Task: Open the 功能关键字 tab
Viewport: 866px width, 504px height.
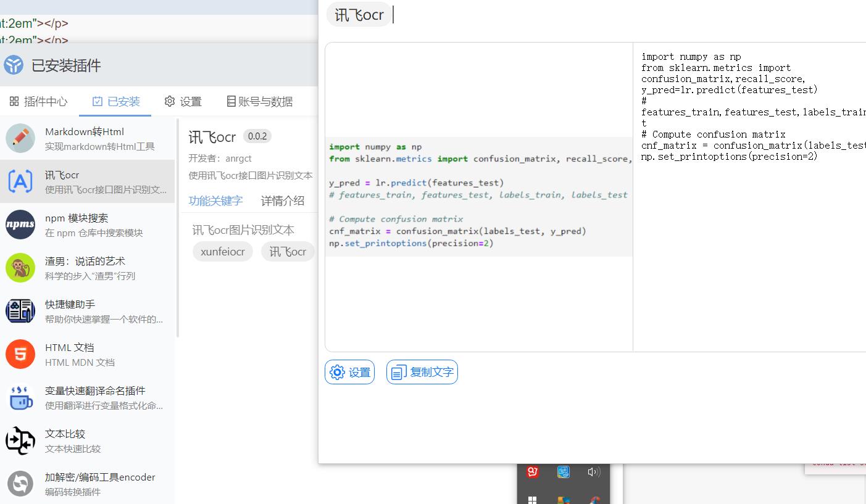Action: tap(215, 200)
